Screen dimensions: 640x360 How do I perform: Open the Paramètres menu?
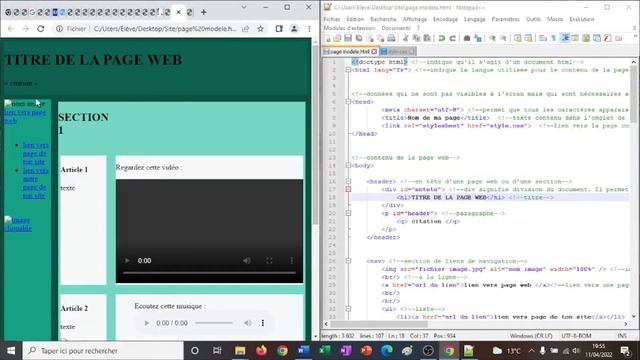[x=506, y=19]
